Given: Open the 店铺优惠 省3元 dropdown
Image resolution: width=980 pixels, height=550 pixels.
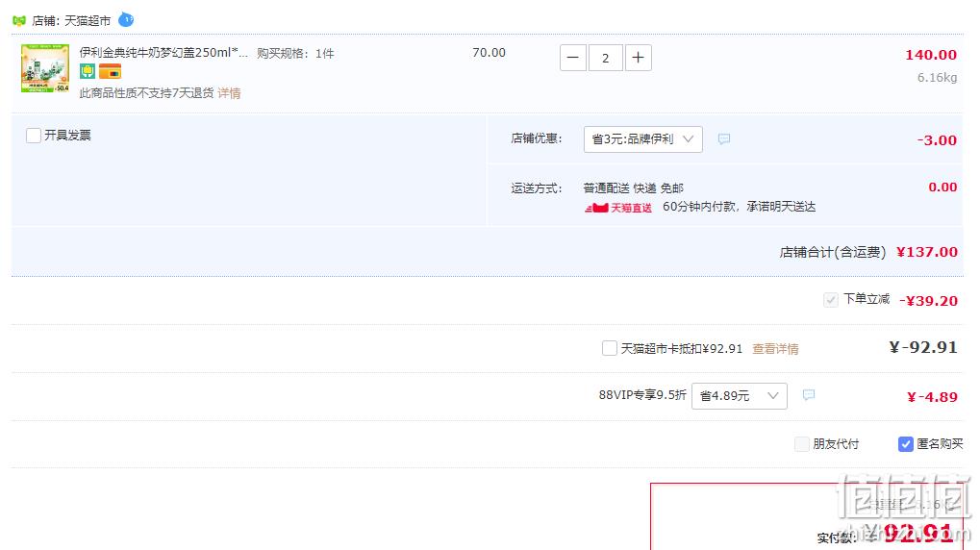Looking at the screenshot, I should pos(642,139).
